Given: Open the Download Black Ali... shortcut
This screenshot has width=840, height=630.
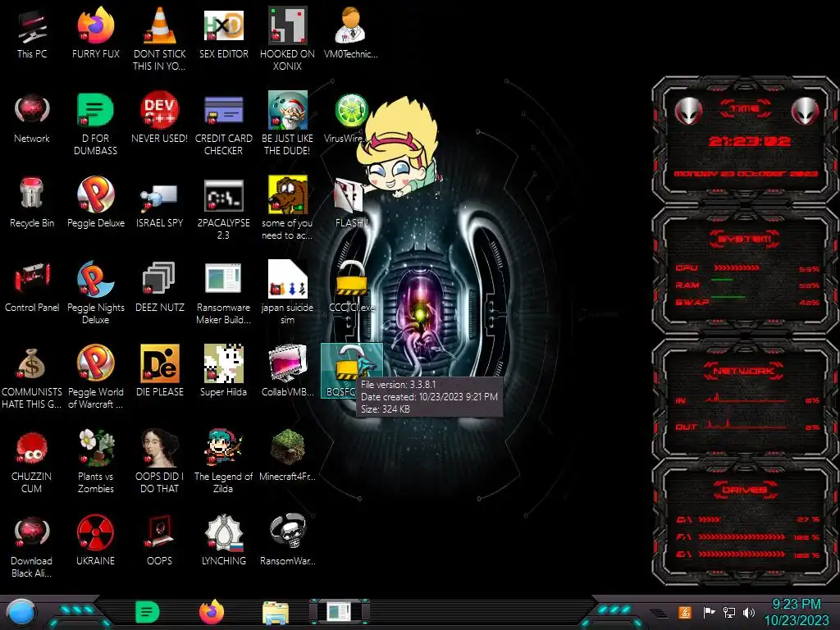Looking at the screenshot, I should tap(32, 546).
